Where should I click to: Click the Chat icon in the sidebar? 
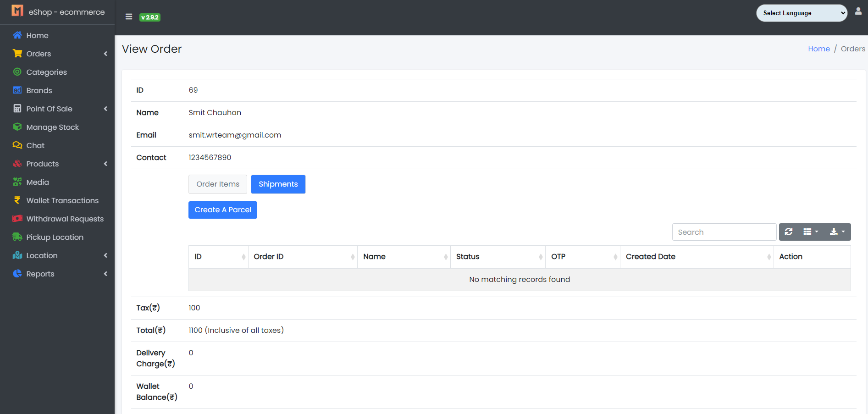(x=17, y=145)
